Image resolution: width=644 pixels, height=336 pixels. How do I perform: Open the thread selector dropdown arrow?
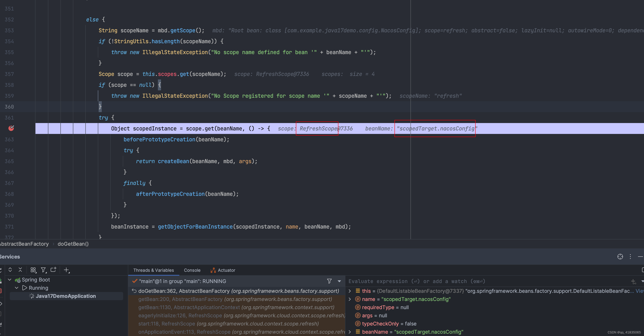click(x=339, y=281)
